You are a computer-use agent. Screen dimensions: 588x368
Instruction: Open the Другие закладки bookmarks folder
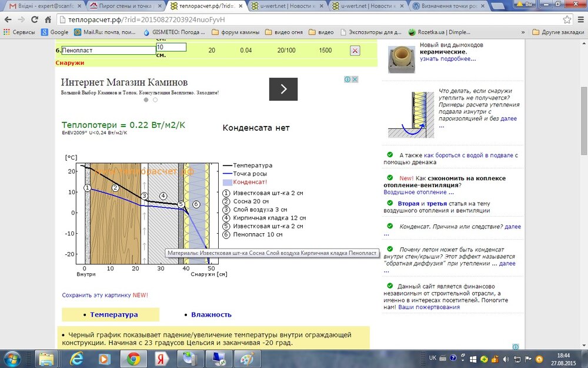pos(558,32)
